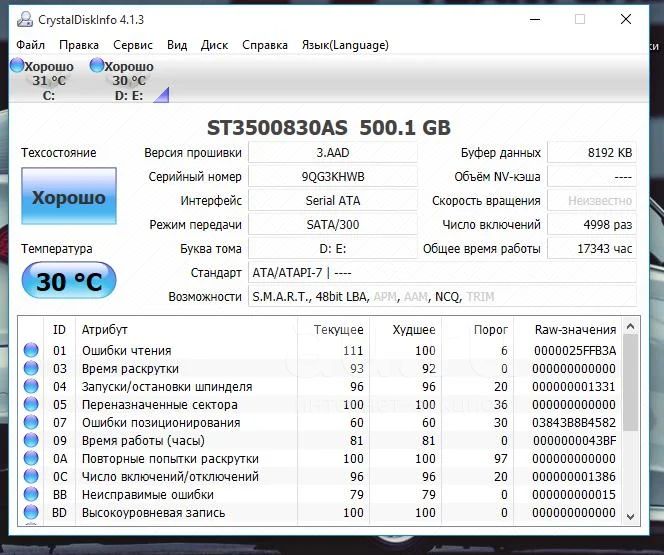Click the drive letter field D: E:
This screenshot has height=555, width=664.
point(333,249)
